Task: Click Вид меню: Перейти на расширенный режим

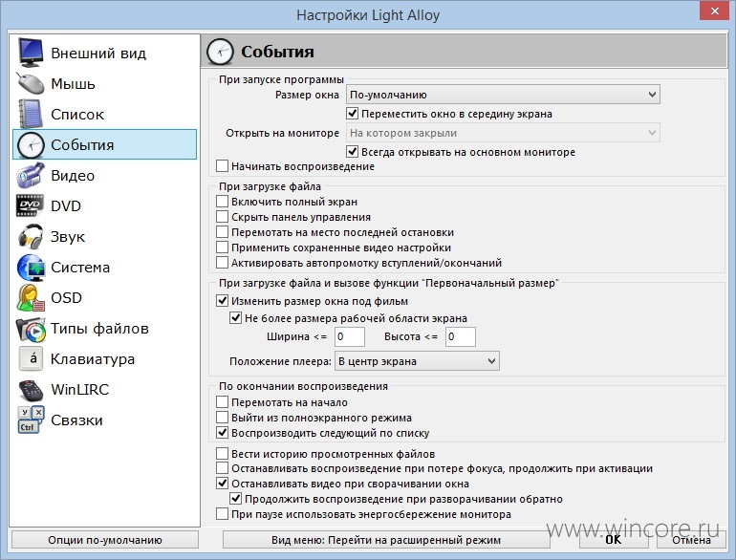Action: coord(386,540)
